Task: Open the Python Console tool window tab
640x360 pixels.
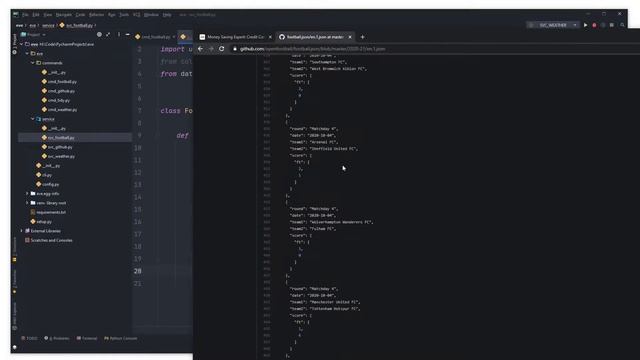Action: point(120,338)
